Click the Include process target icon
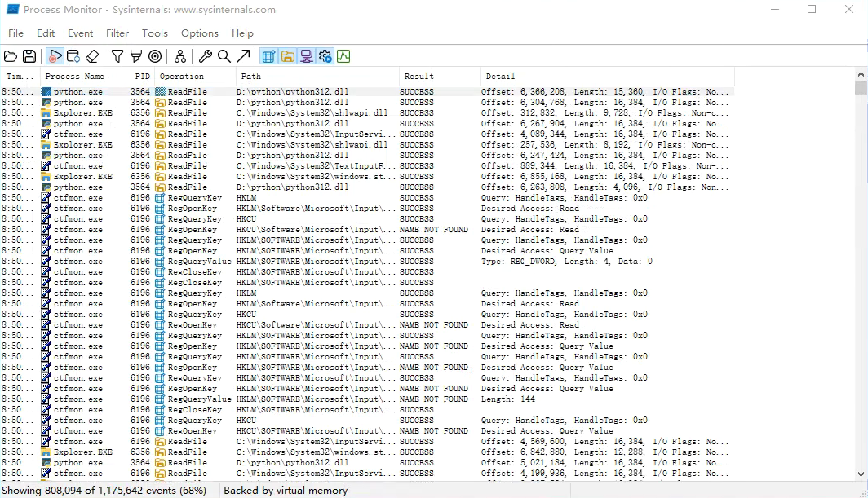868x498 pixels. click(155, 56)
